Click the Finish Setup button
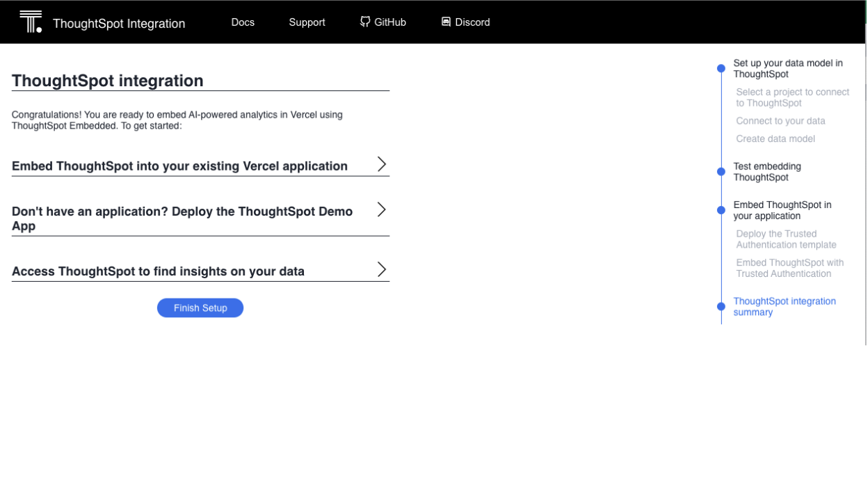Image resolution: width=868 pixels, height=487 pixels. (200, 308)
